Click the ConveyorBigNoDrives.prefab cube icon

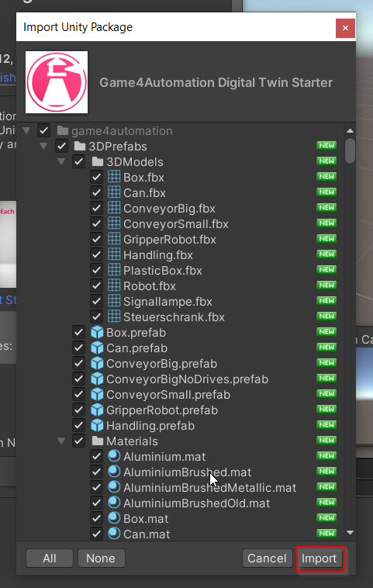(x=97, y=379)
